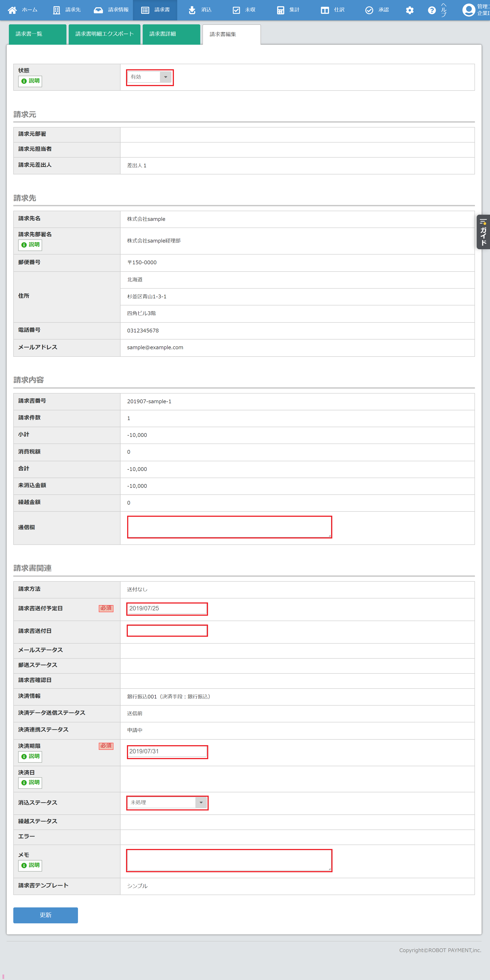Image resolution: width=490 pixels, height=980 pixels.
Task: Open the ガイド side panel
Action: coord(483,232)
